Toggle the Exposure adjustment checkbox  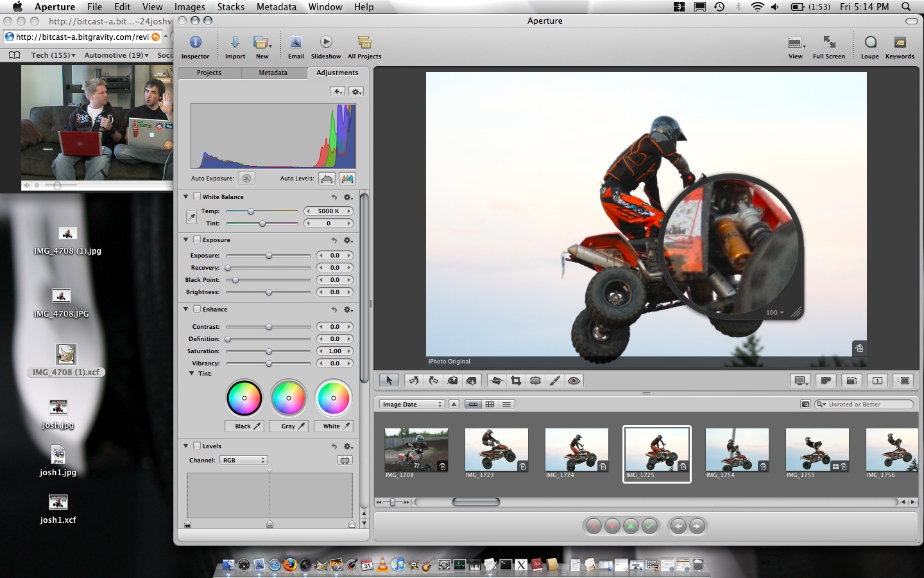click(x=198, y=240)
